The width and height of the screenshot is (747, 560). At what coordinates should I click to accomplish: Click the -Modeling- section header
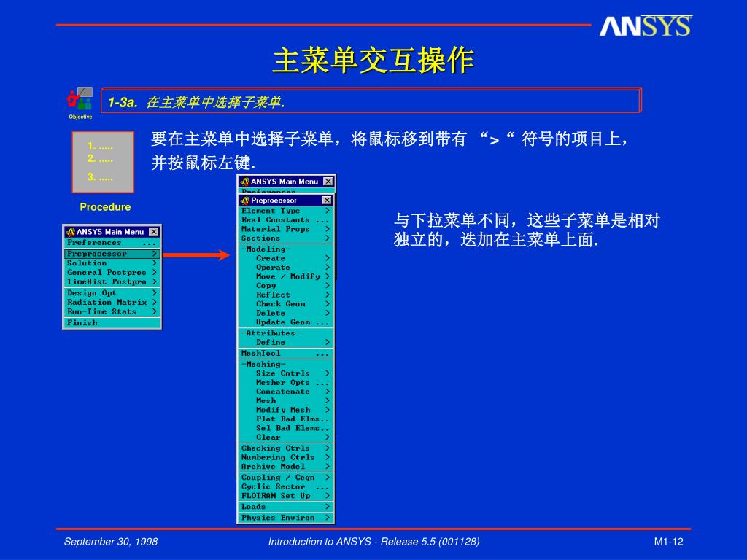266,249
